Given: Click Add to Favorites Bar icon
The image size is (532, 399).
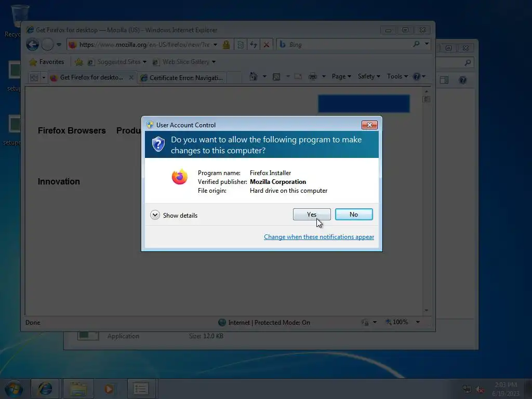Looking at the screenshot, I should point(79,62).
